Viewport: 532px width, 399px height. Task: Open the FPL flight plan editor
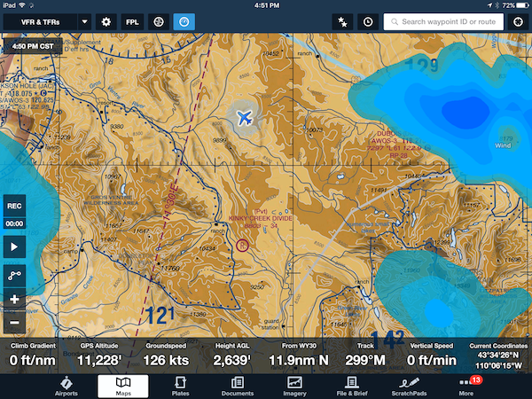[132, 22]
